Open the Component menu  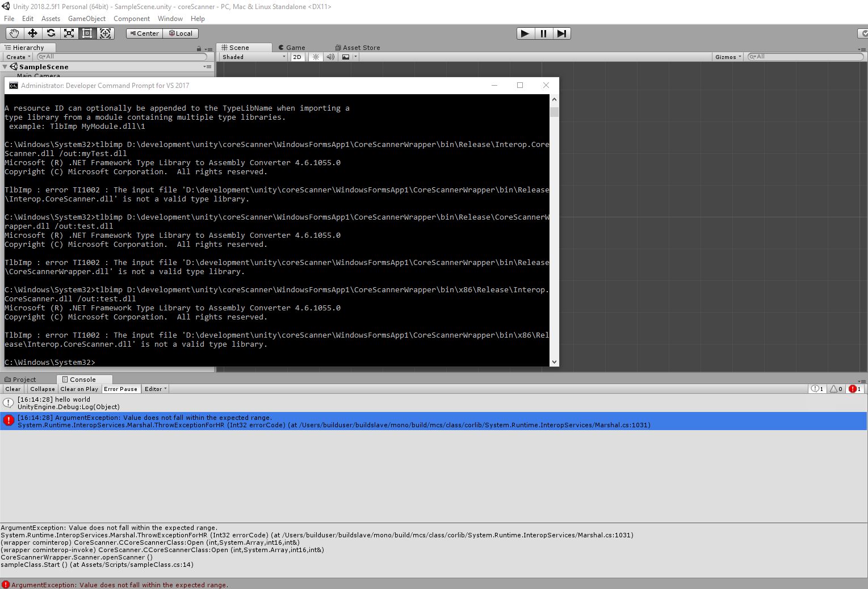coord(132,19)
